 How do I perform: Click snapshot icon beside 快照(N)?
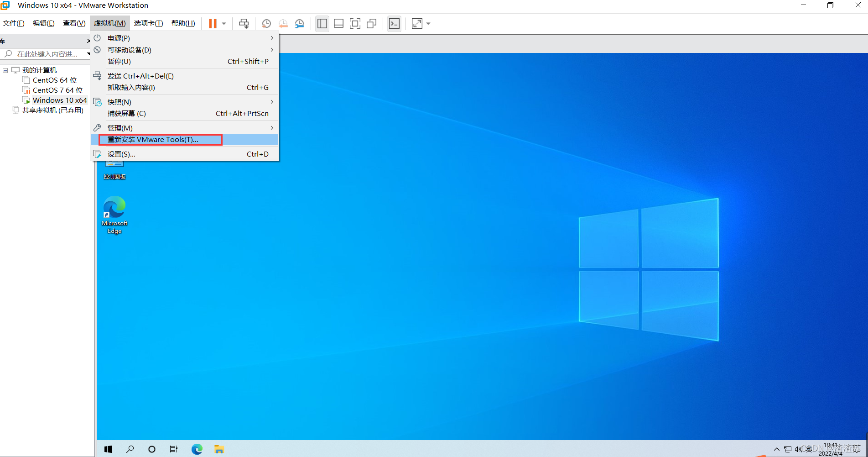pyautogui.click(x=97, y=102)
